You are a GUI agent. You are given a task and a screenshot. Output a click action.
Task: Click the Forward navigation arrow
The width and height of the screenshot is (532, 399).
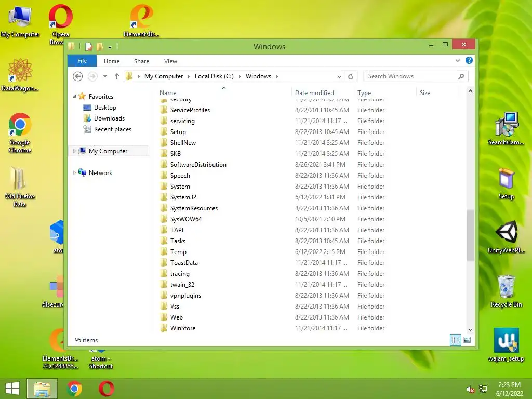pos(92,76)
